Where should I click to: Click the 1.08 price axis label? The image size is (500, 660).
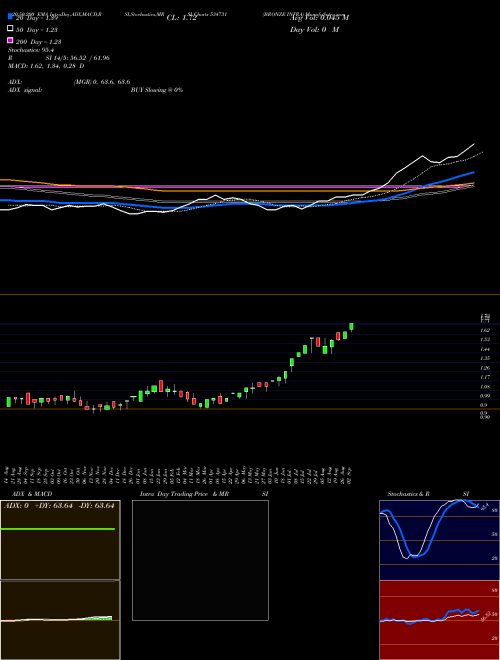click(485, 386)
